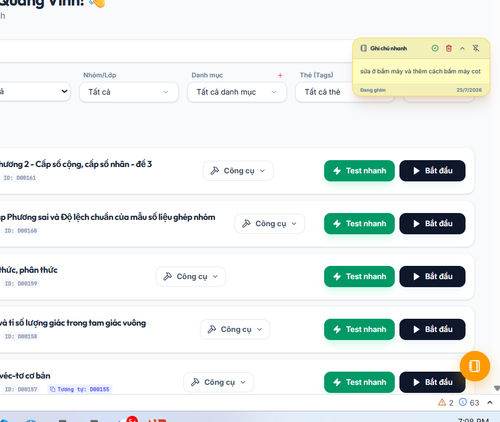
Task: Expand Công cụ for the phân thức row
Action: (191, 276)
